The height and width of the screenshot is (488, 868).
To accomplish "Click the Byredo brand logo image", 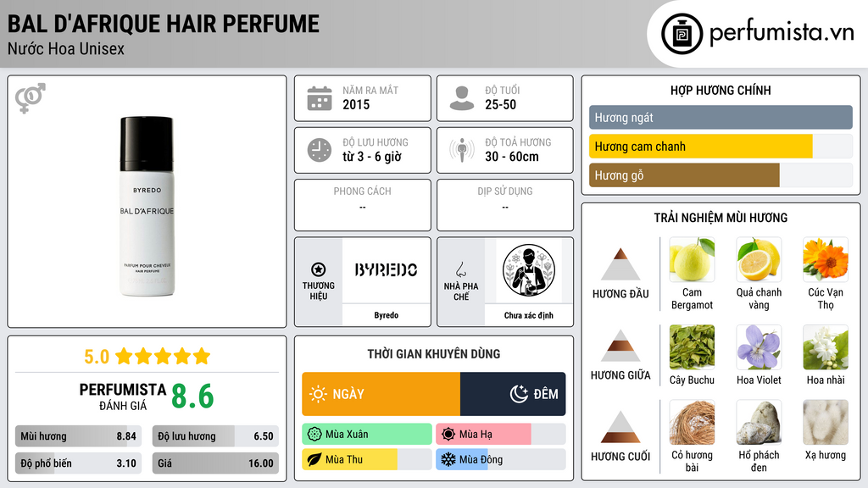I will 386,270.
